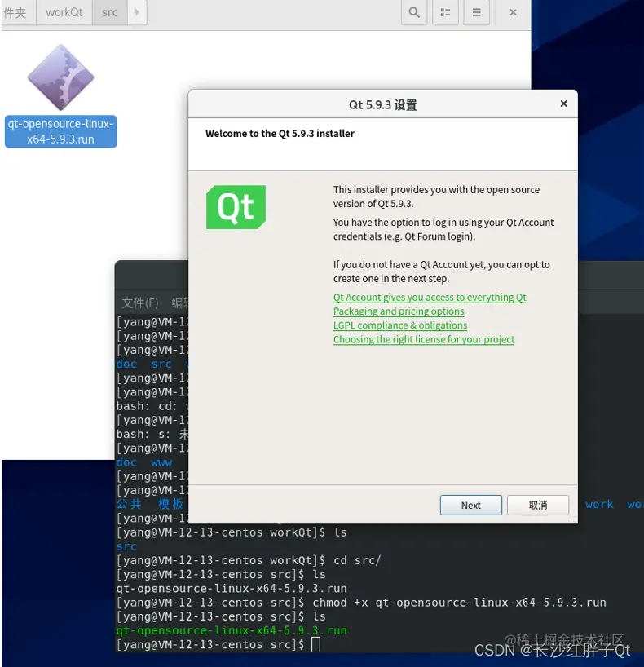Screen dimensions: 644x667
Task: Open the workQt path breadcrumb
Action: coord(64,12)
